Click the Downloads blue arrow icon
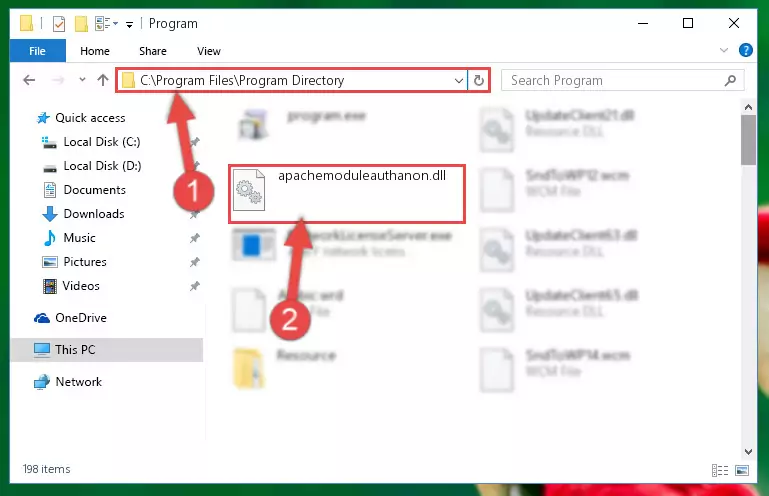The height and width of the screenshot is (496, 769). 50,214
